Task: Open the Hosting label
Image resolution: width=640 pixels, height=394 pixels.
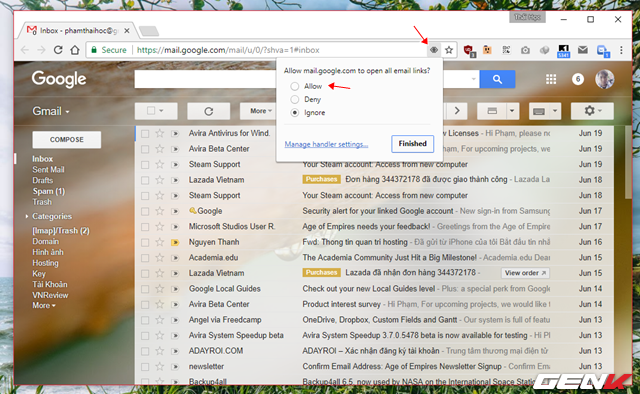Action: [x=45, y=263]
